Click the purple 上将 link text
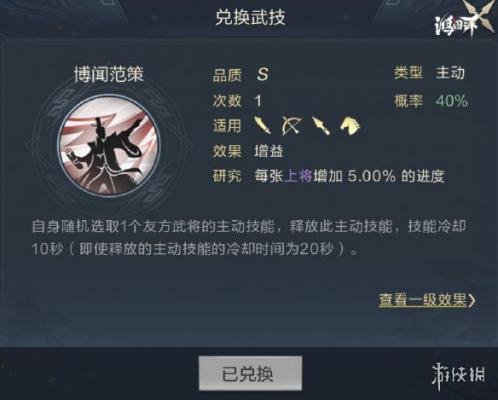The width and height of the screenshot is (498, 400). [298, 176]
